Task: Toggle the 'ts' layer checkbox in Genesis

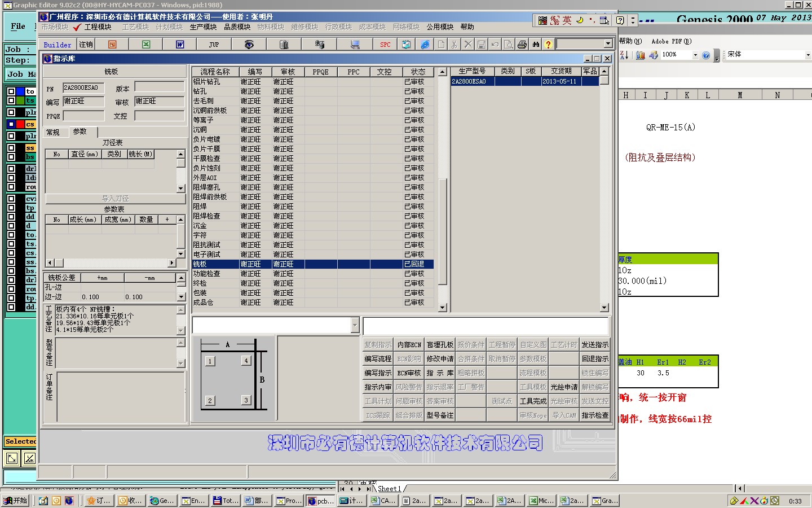Action: tap(11, 100)
